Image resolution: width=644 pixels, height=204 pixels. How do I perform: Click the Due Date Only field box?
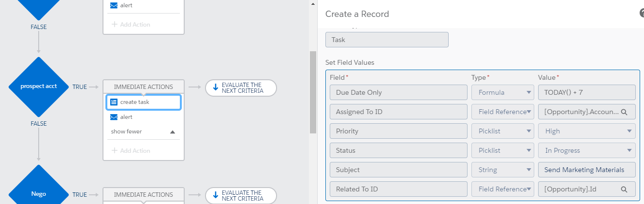[398, 92]
